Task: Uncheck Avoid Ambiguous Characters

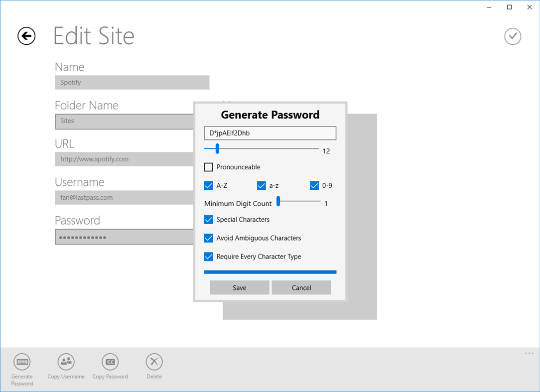Action: tap(208, 238)
